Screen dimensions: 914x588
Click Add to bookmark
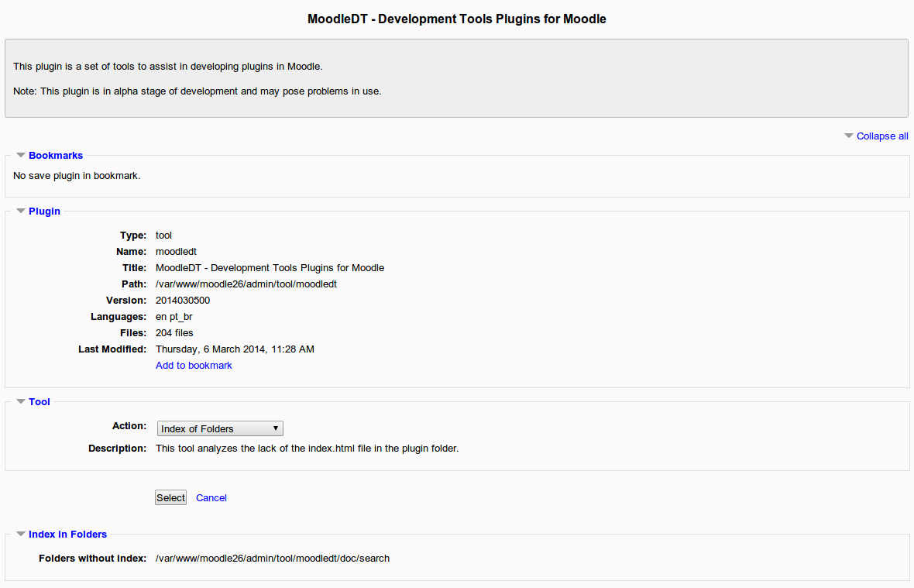[x=193, y=365]
